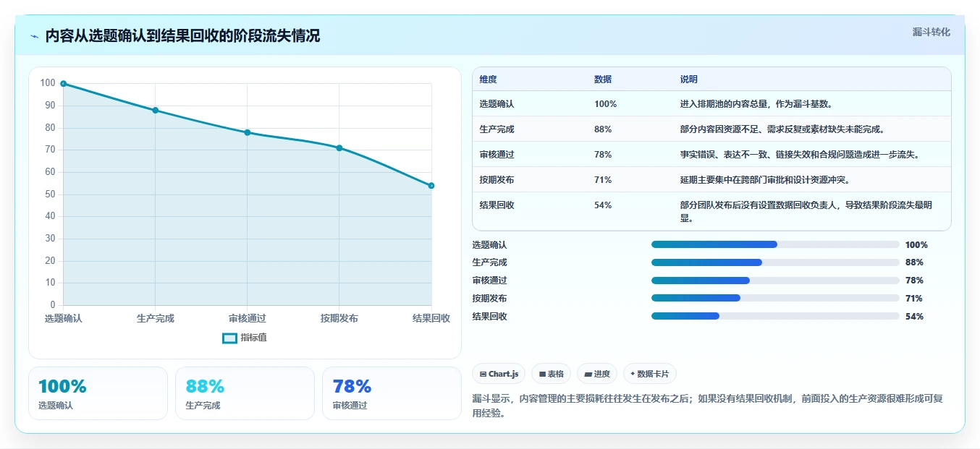
Task: Click the 数据 column header
Action: pos(603,80)
